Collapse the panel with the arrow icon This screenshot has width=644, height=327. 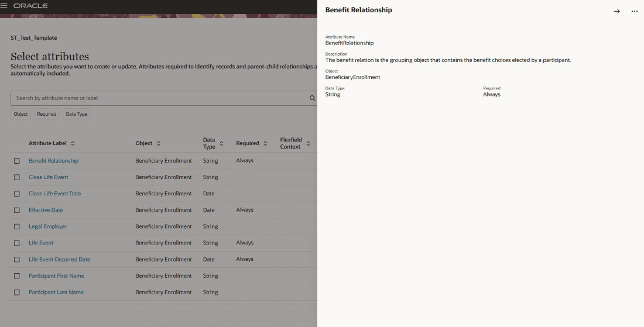[x=616, y=11]
